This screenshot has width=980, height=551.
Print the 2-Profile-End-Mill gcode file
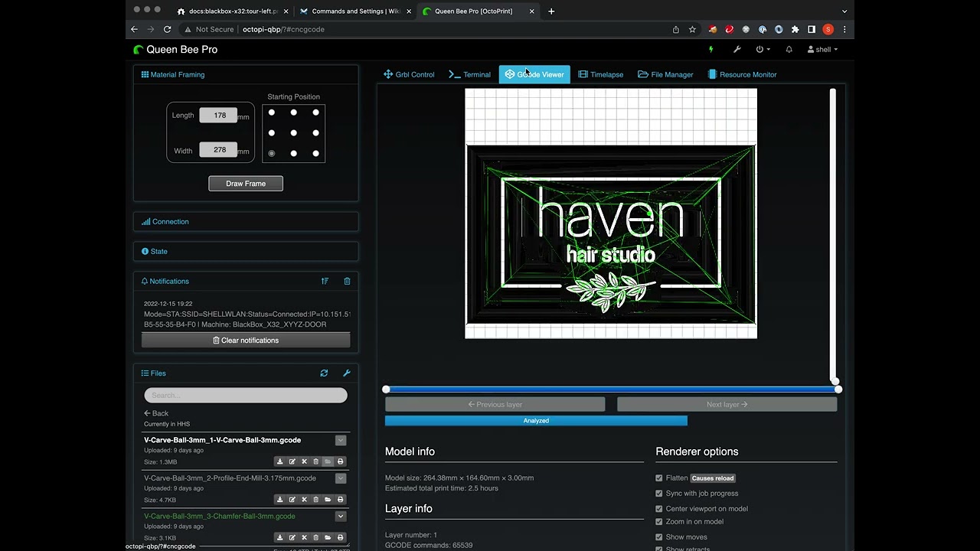(x=341, y=500)
